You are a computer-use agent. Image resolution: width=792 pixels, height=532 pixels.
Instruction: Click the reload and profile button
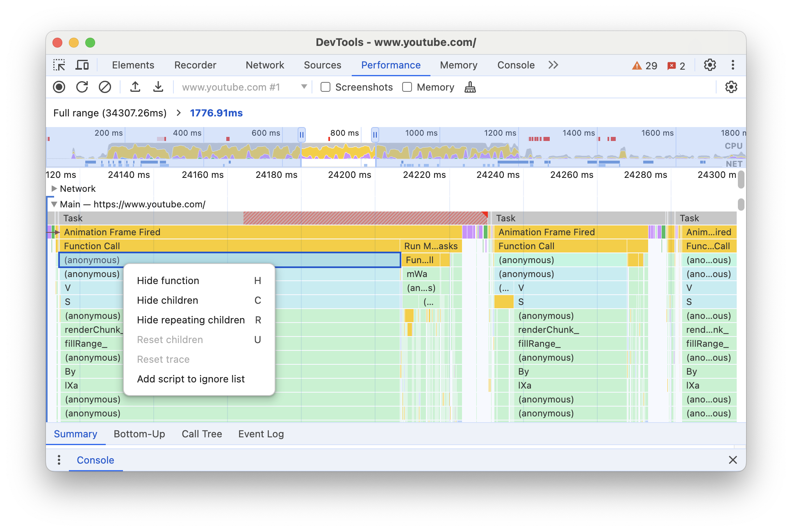tap(82, 87)
